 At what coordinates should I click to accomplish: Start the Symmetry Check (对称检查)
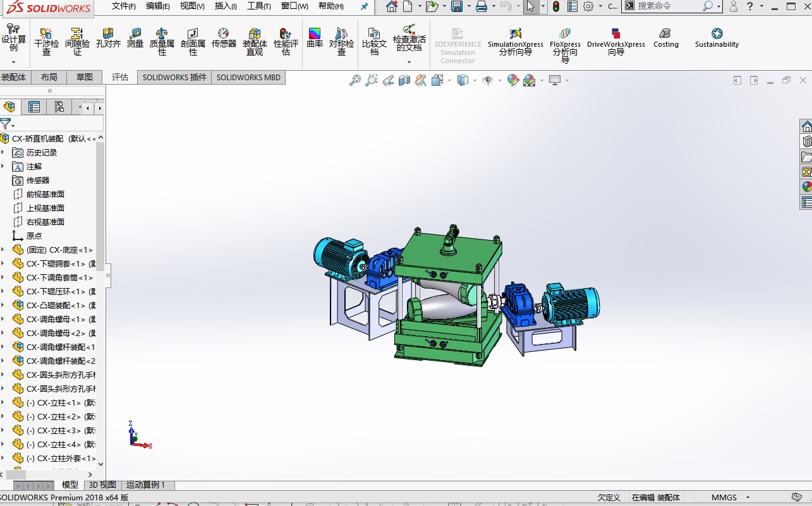341,41
